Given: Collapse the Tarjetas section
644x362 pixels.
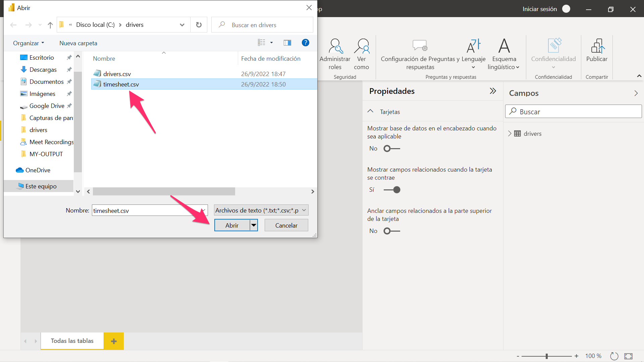Looking at the screenshot, I should click(x=371, y=111).
